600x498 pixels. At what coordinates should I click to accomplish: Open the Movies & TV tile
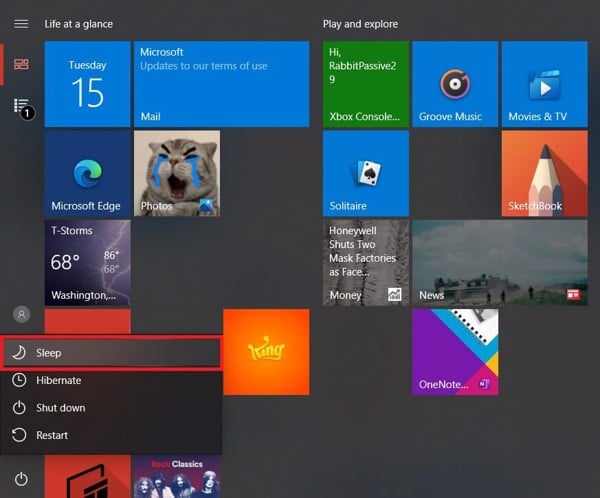point(545,84)
